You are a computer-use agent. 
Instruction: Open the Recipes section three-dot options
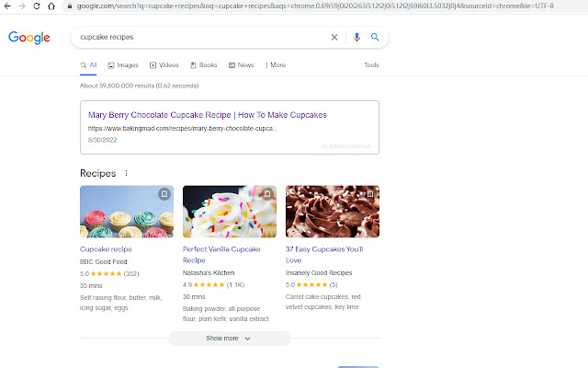click(x=127, y=173)
